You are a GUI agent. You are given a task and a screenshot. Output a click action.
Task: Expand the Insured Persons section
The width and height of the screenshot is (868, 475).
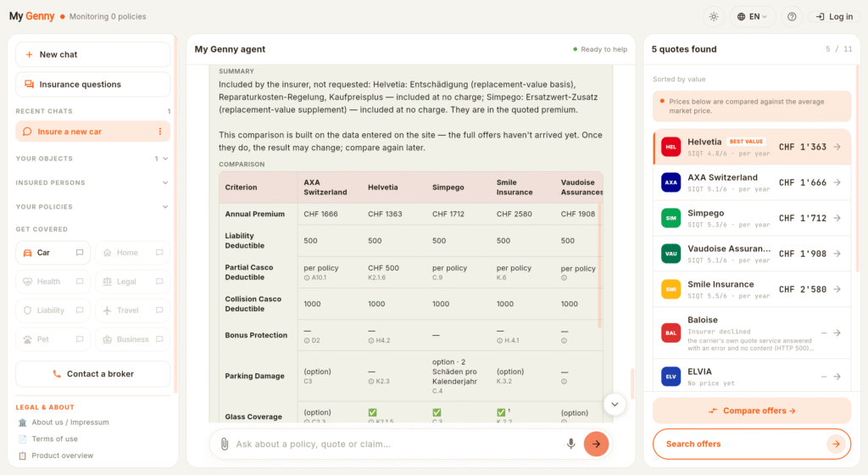pos(92,182)
